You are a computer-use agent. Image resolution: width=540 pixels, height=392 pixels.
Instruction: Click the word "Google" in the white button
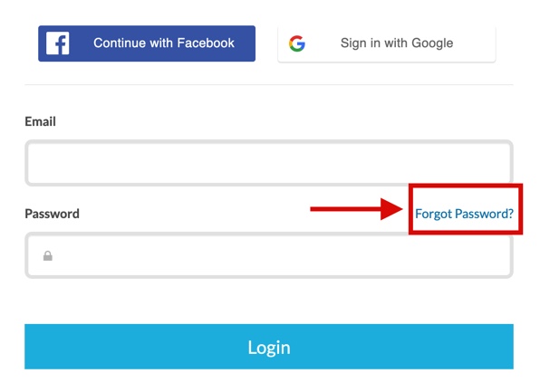(x=432, y=43)
